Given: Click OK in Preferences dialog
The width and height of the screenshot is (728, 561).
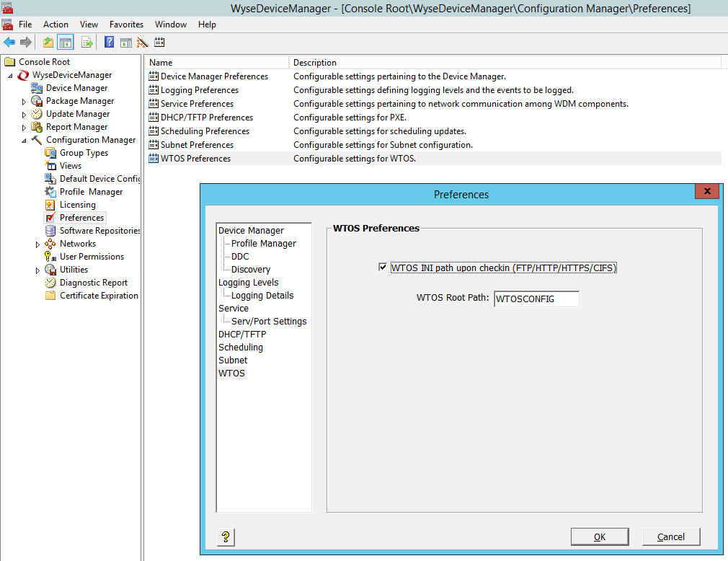Looking at the screenshot, I should coord(600,537).
